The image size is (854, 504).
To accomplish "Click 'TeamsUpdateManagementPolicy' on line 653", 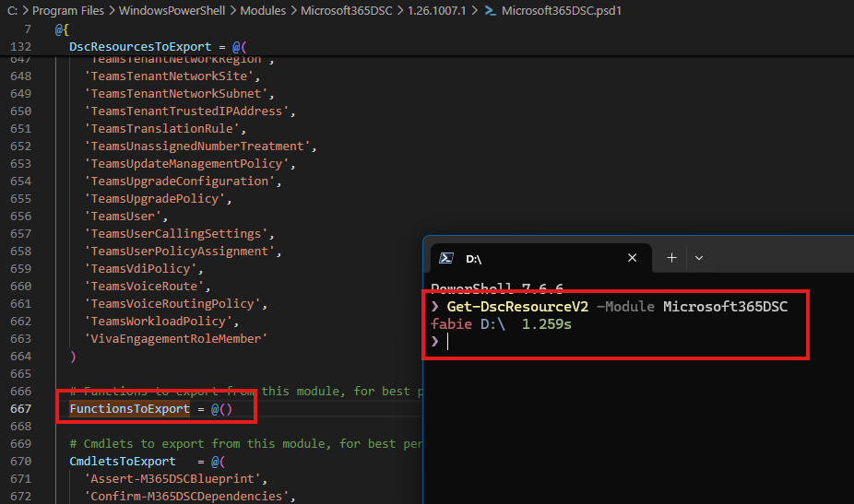I will 186,163.
